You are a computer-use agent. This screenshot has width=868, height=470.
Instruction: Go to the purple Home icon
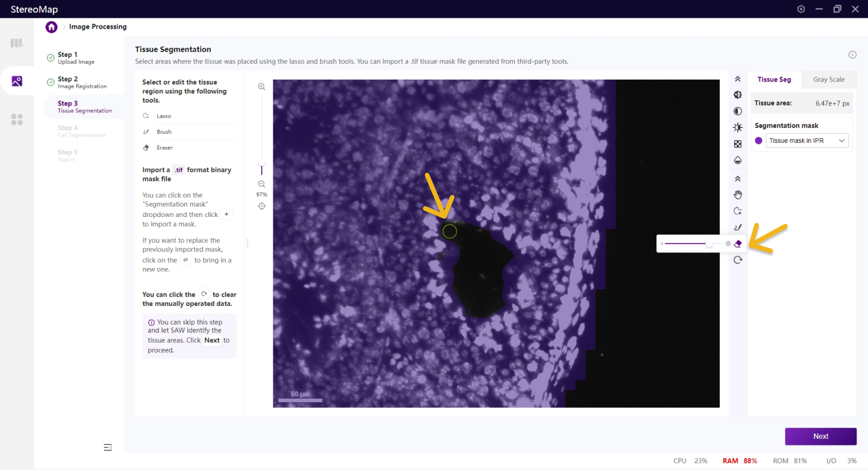pos(52,27)
